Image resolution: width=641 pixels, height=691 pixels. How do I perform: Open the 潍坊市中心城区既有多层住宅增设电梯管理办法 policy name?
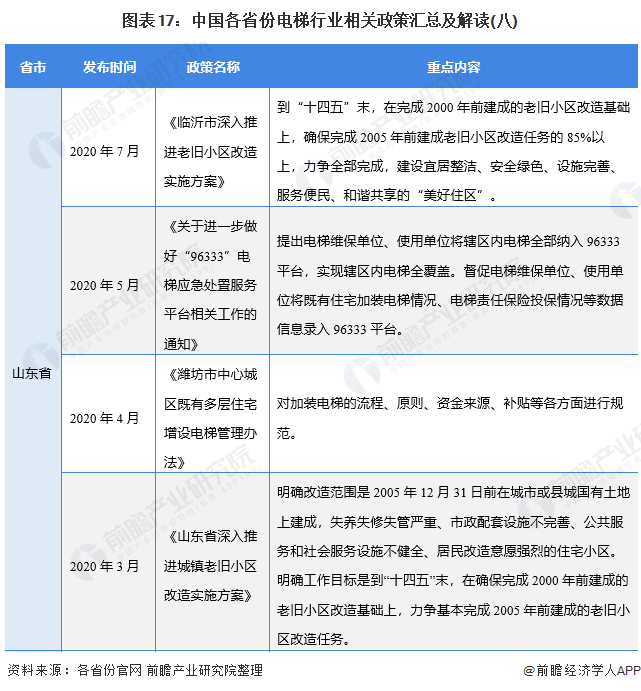pyautogui.click(x=212, y=417)
